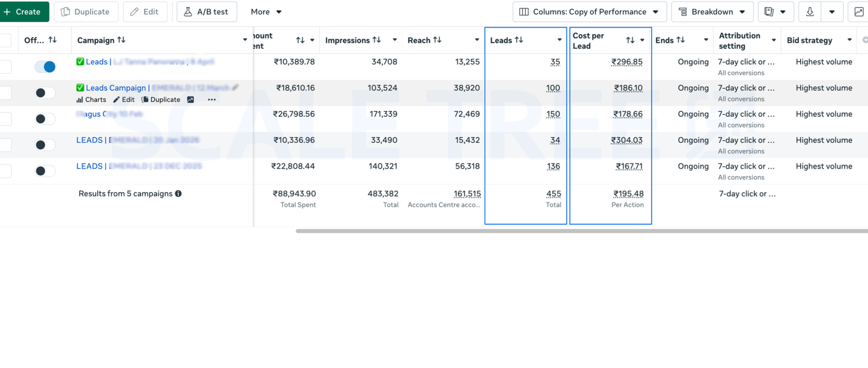Click cost per lead ₹167.71
Viewport: 868px width, 368px height.
coord(629,166)
